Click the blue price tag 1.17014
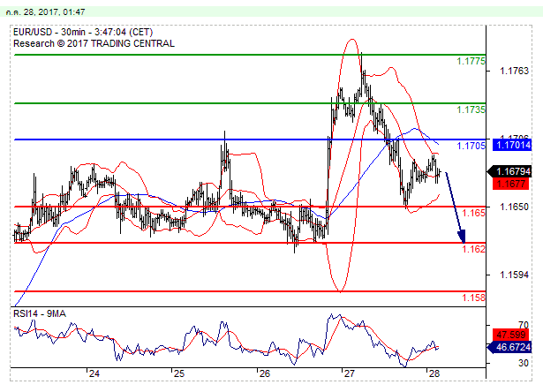 512,145
